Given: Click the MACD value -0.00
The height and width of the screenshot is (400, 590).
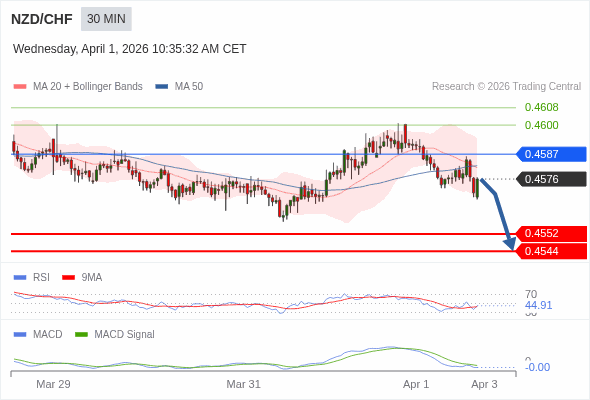Looking at the screenshot, I should tap(537, 367).
